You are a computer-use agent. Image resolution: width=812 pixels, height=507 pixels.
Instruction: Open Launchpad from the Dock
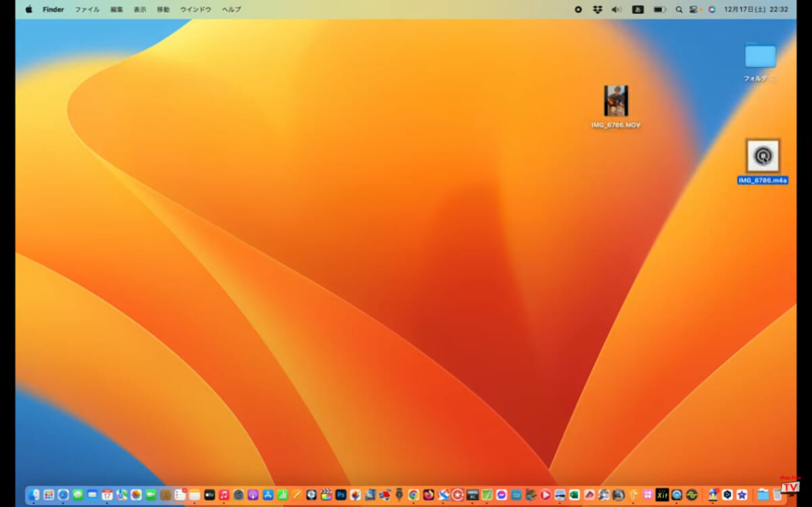click(49, 495)
